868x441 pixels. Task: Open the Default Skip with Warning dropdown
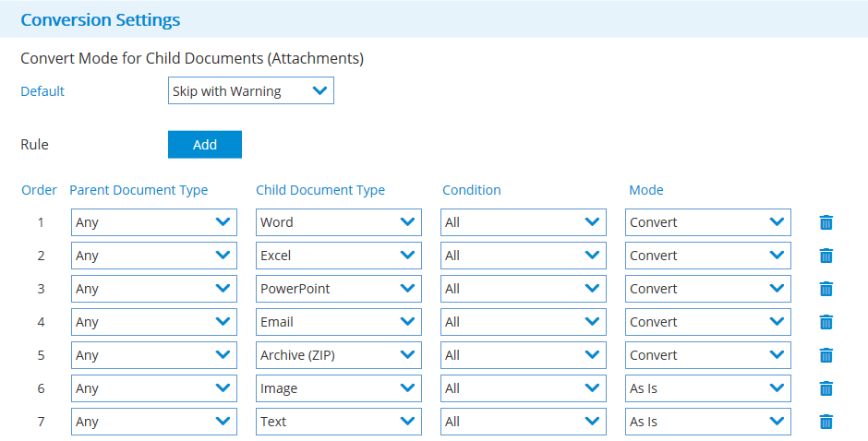click(250, 90)
